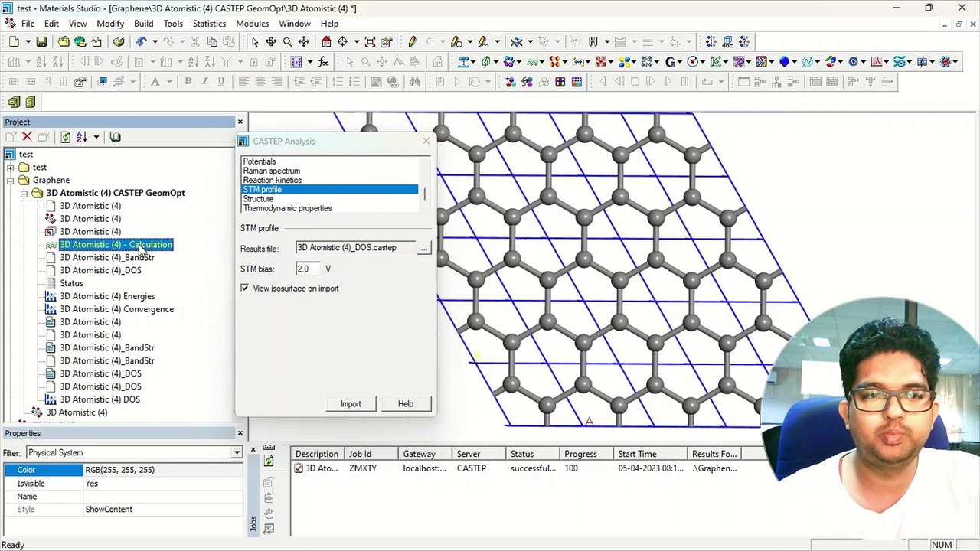Viewport: 980px width, 551px height.
Task: Select the Translation mode tool
Action: pyautogui.click(x=304, y=42)
